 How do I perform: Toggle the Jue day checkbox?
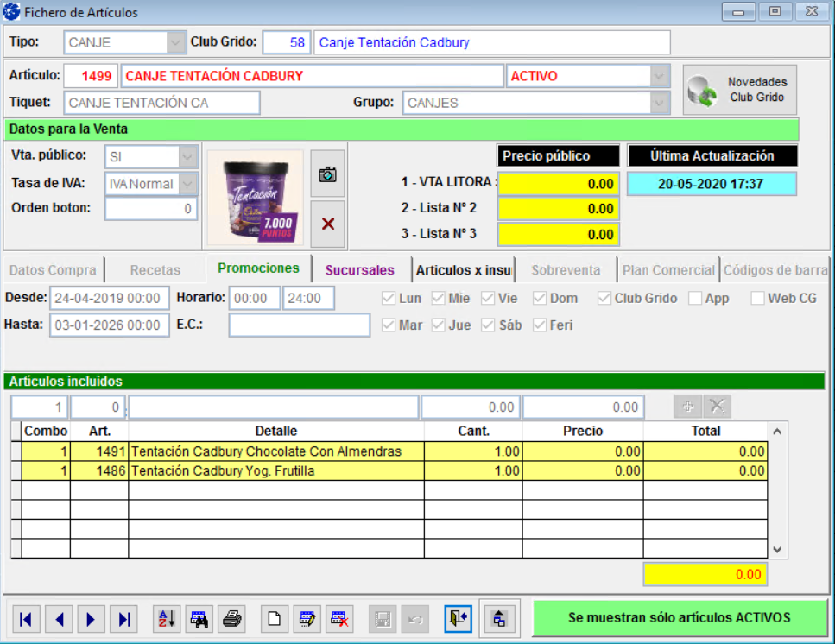point(438,325)
